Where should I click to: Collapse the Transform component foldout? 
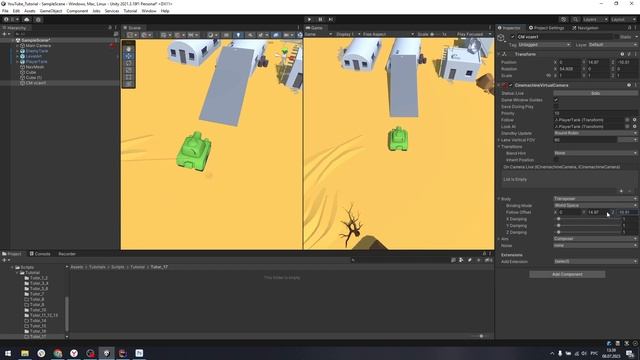(499, 54)
